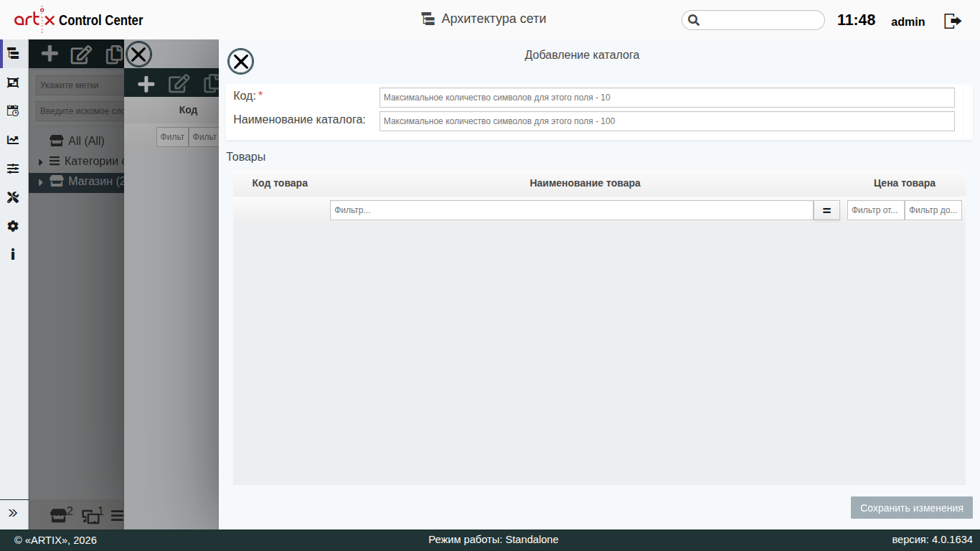Open the sliders configuration sidebar icon
This screenshot has height=551, width=980.
[13, 169]
